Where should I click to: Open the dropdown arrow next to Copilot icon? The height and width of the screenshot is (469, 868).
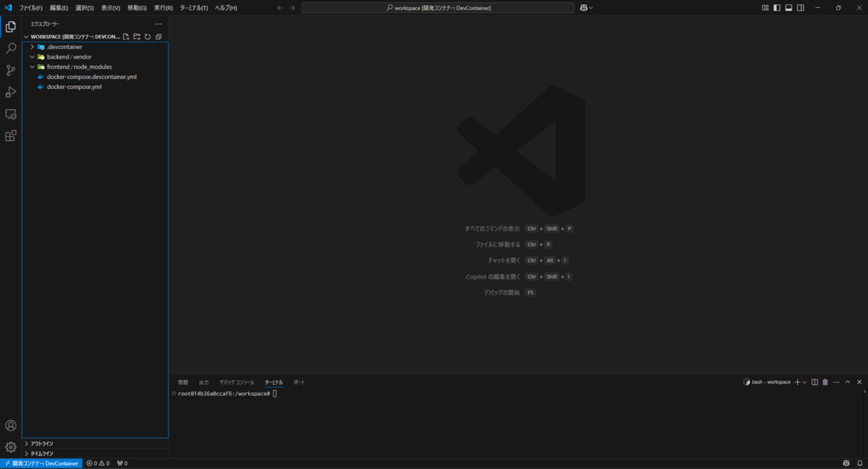pos(591,8)
